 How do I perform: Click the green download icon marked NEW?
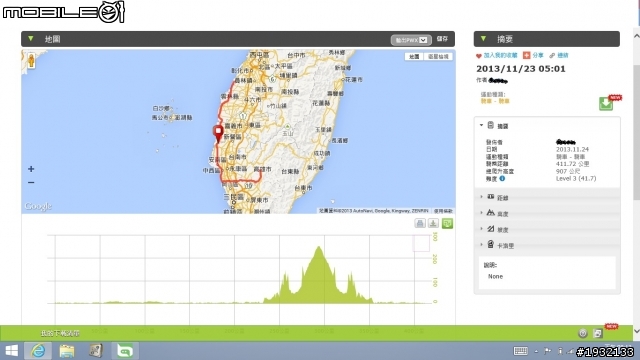[x=606, y=104]
